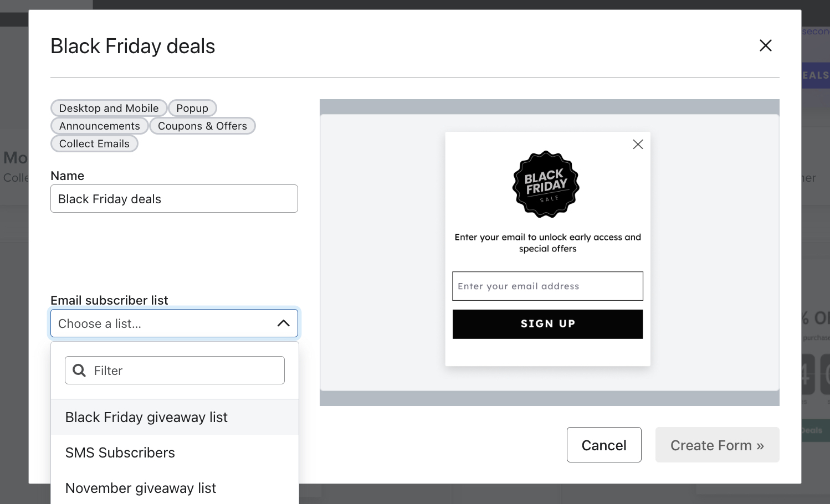This screenshot has height=504, width=830.
Task: Click the SIGN UP button in the preview
Action: [x=547, y=323]
